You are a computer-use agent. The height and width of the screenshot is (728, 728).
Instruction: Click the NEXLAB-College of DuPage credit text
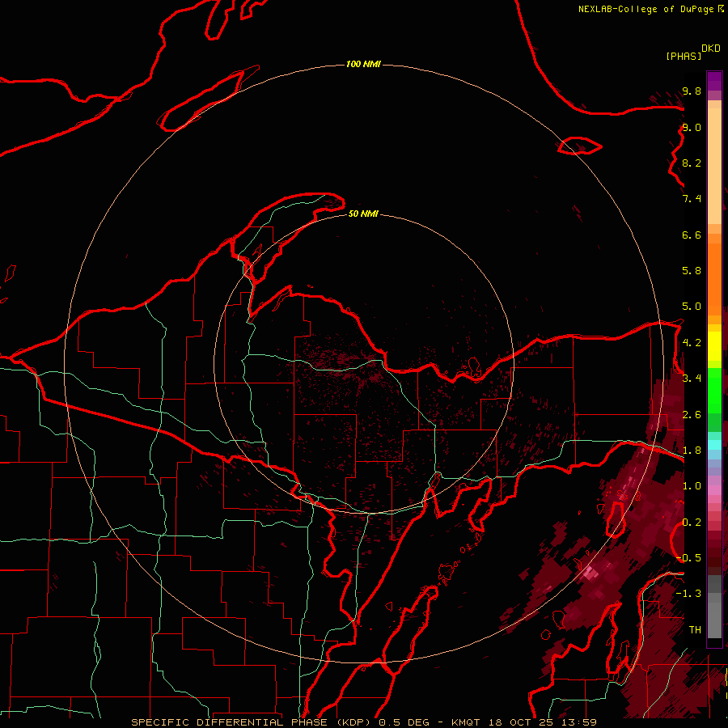[x=646, y=9]
